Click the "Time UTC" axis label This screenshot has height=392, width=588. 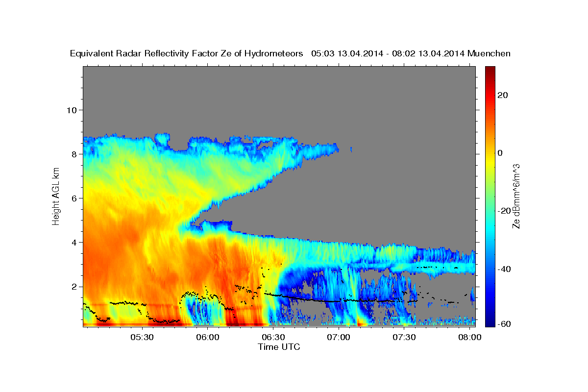tap(279, 347)
